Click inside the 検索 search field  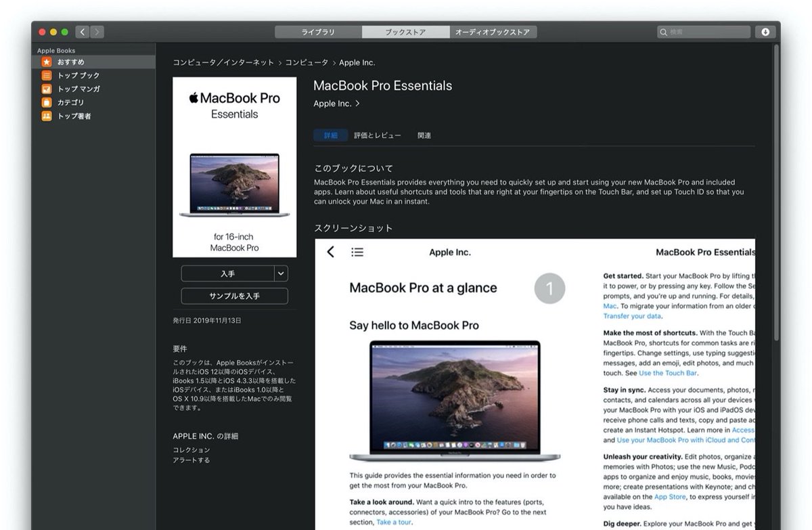click(x=704, y=32)
